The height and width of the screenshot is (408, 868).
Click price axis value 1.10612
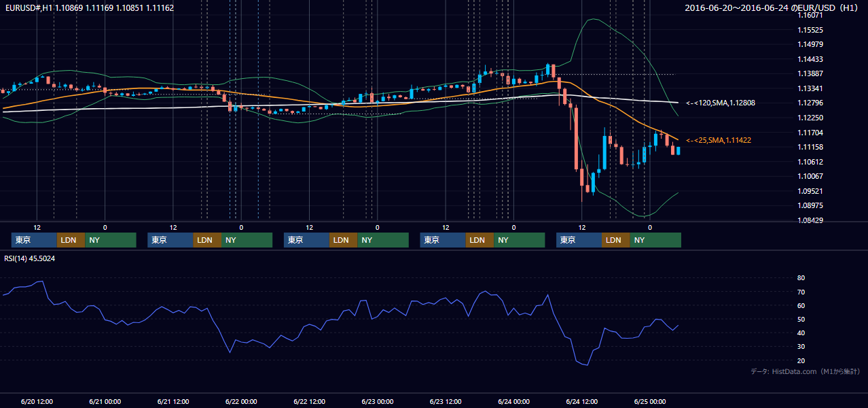[810, 162]
